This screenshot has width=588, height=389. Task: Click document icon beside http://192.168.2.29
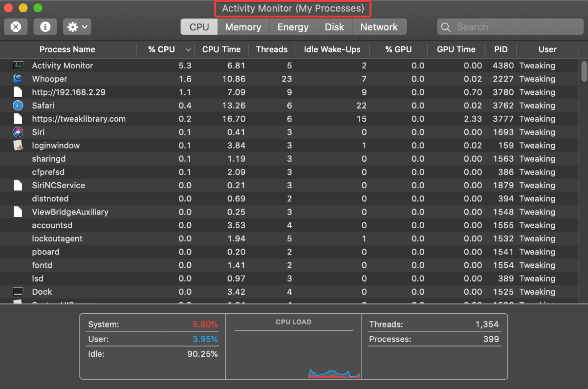pos(18,92)
